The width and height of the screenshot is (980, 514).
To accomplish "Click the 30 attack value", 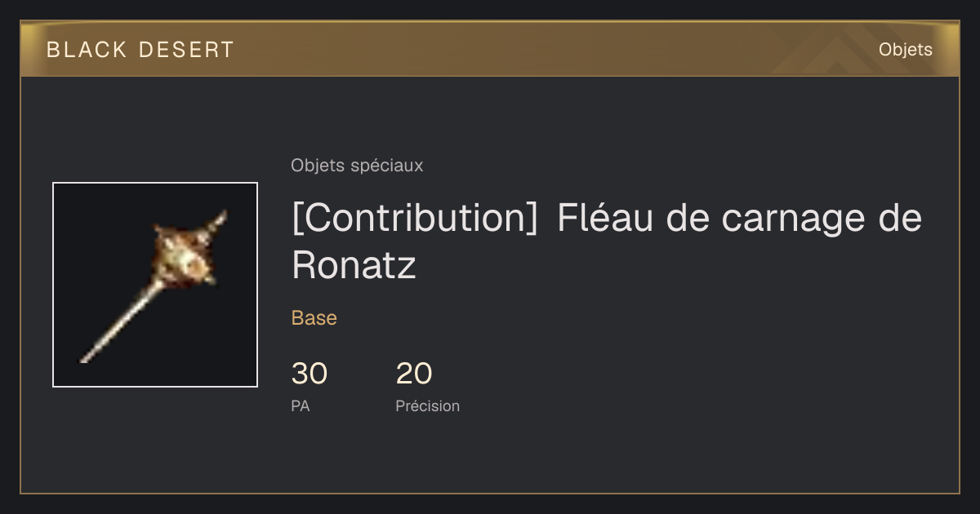I will click(x=310, y=374).
